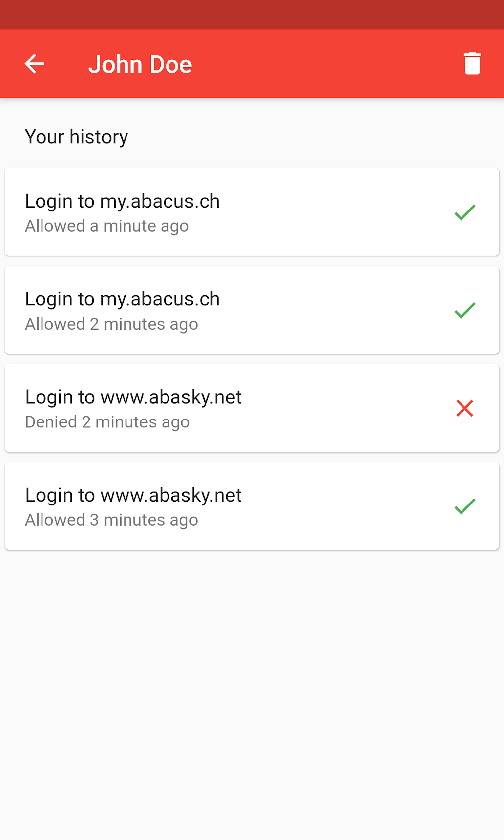Tap the dark red status bar

click(x=252, y=14)
